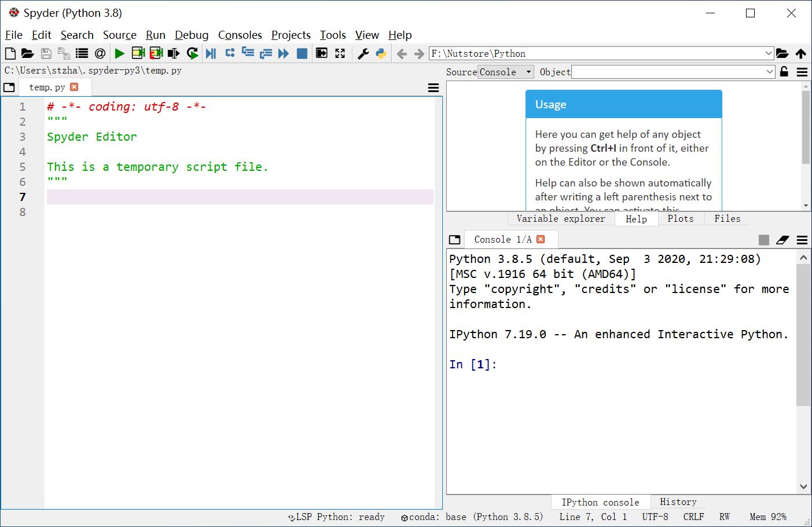The image size is (812, 527).
Task: Open the View menu
Action: click(x=367, y=35)
